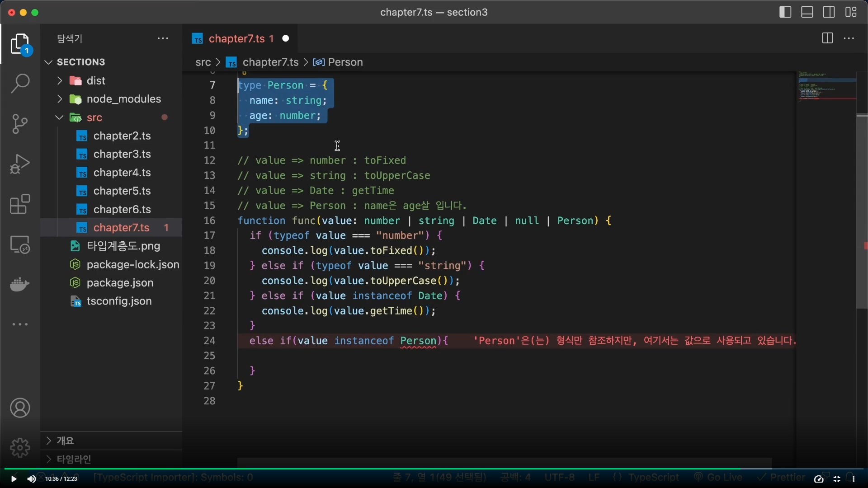Screen dimensions: 868x488
Task: Toggle the bottom panel layout button
Action: (x=807, y=12)
